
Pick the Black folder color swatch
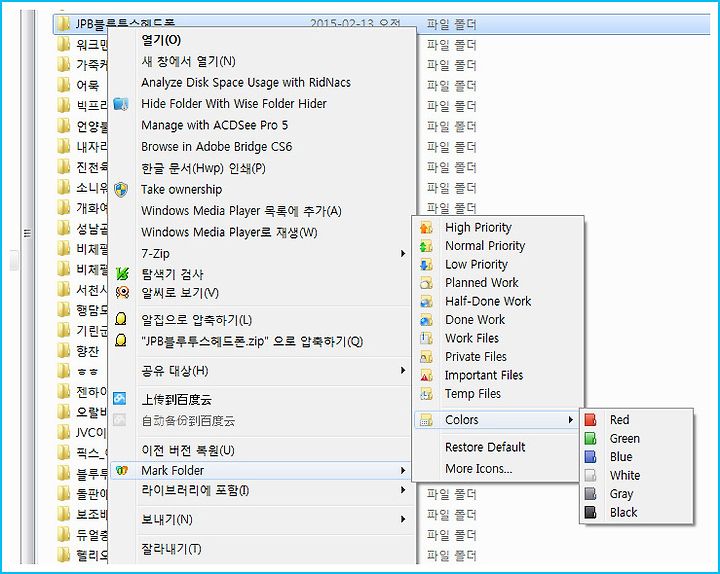(x=591, y=512)
